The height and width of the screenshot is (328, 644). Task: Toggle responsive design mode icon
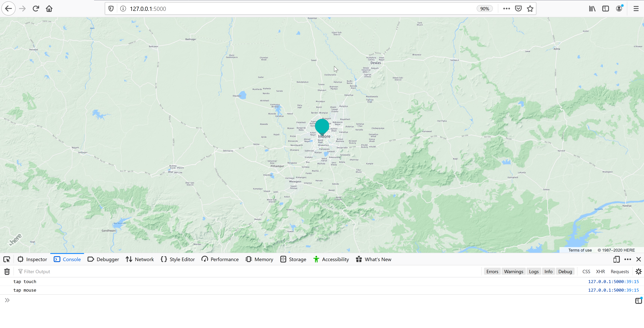pos(616,259)
